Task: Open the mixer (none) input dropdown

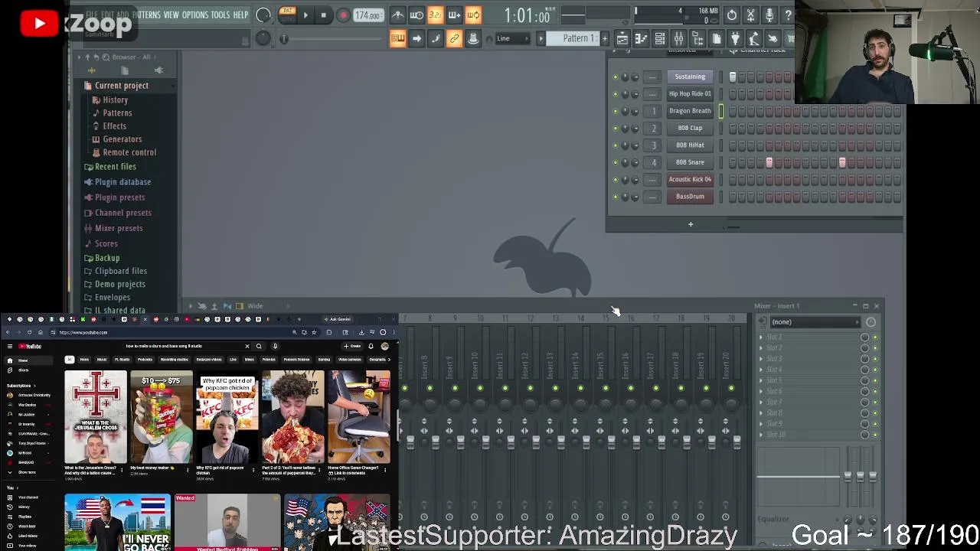Action: tap(815, 322)
